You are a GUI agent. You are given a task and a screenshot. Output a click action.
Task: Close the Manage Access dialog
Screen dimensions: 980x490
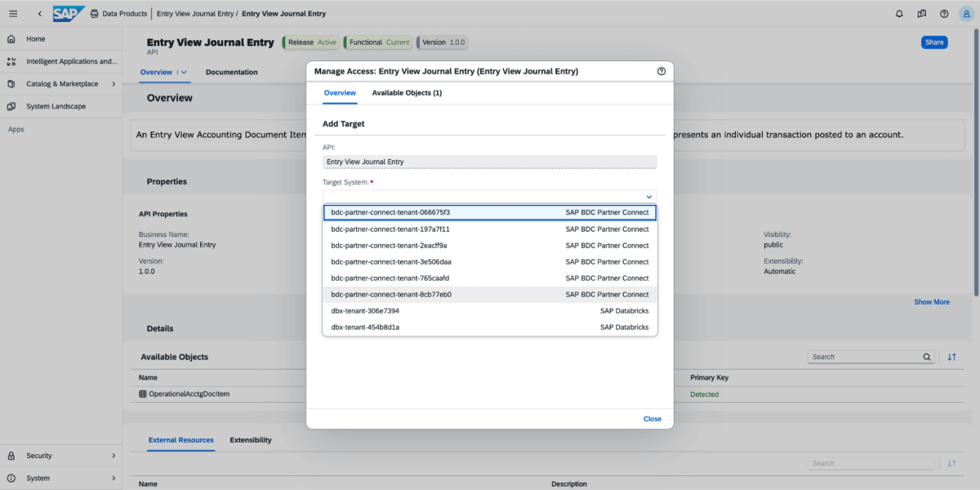[x=652, y=419]
